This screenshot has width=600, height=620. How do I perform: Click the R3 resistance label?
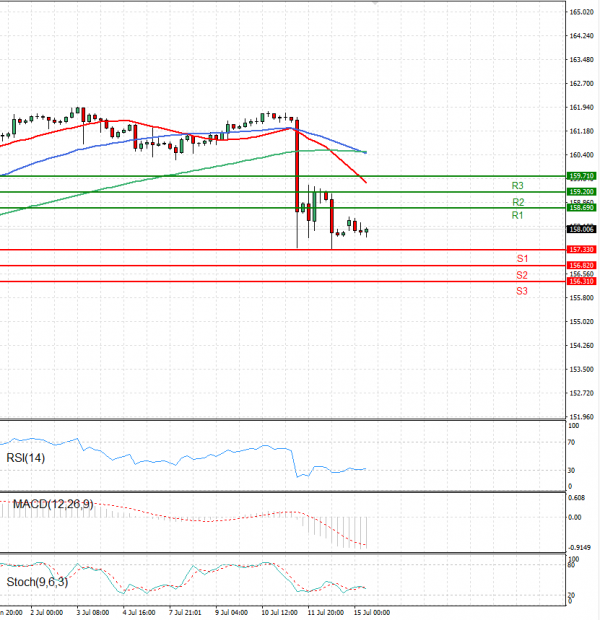517,186
